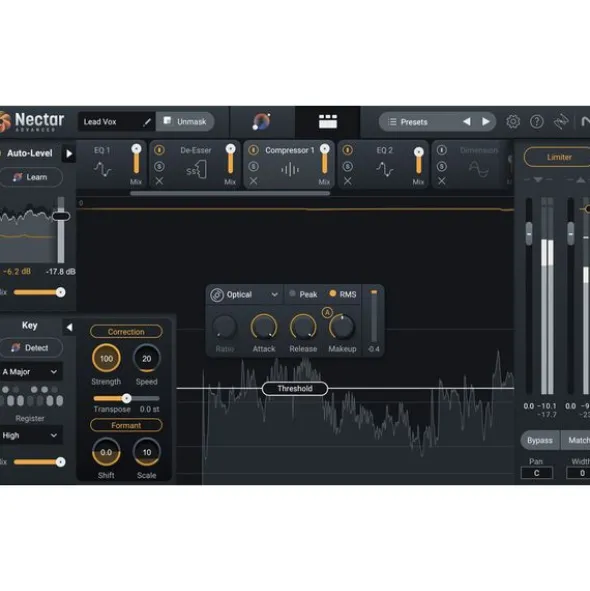Toggle the Formant section
The height and width of the screenshot is (591, 590).
[x=126, y=425]
